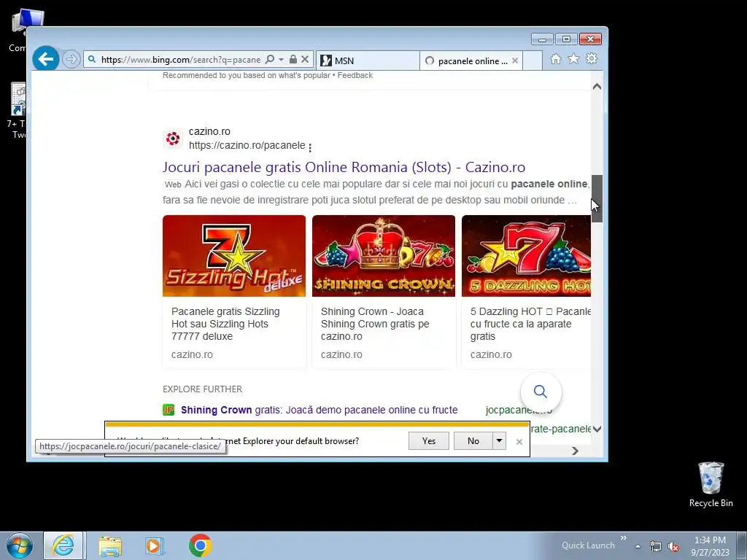Open Shining Crown gratis demo pacanele link
Screen dimensions: 747x560
[320, 410]
